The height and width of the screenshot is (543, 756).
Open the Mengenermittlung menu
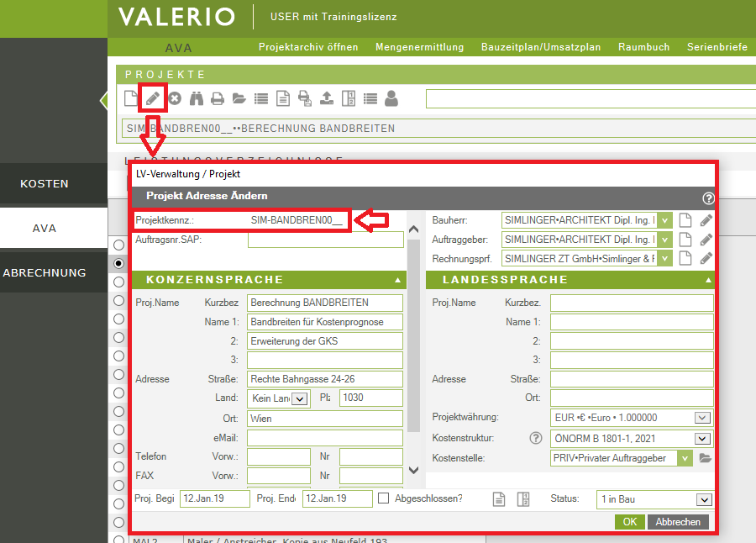(419, 47)
